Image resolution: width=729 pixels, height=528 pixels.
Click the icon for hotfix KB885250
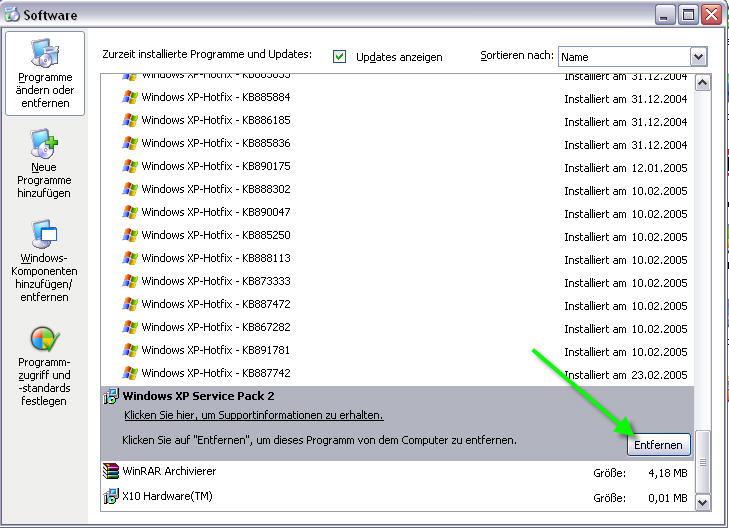(130, 235)
